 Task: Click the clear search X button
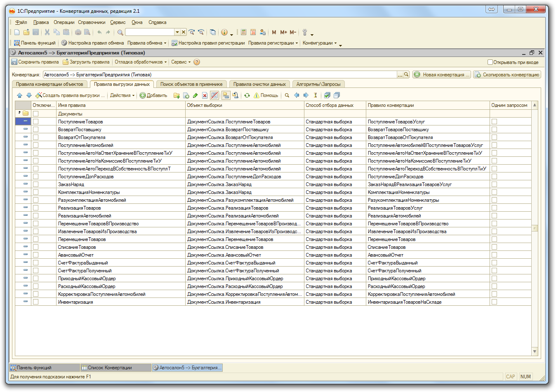184,32
